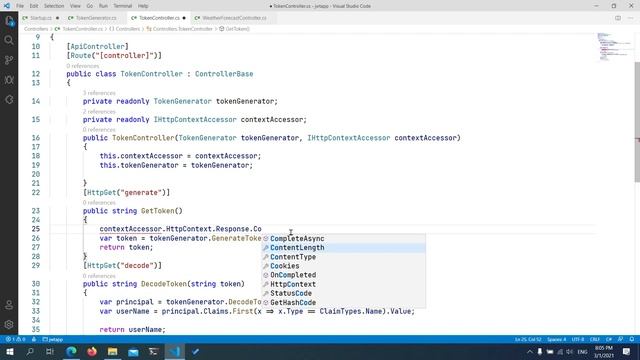Open the Terminal menu
This screenshot has height=360, width=640.
click(122, 6)
